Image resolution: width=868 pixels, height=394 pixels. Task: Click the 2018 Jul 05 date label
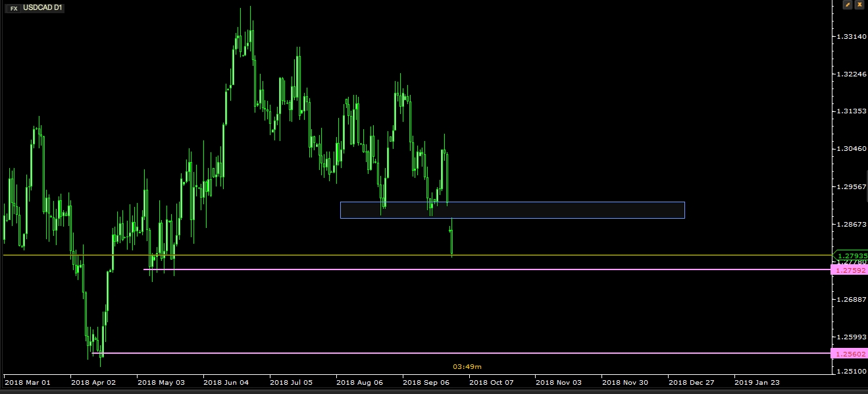coord(293,382)
